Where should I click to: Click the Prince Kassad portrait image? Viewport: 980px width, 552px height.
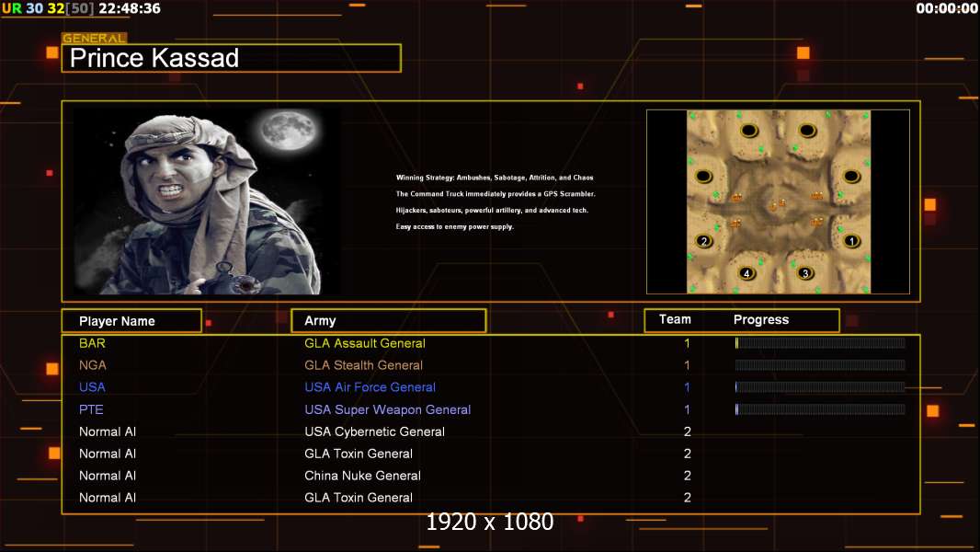207,201
